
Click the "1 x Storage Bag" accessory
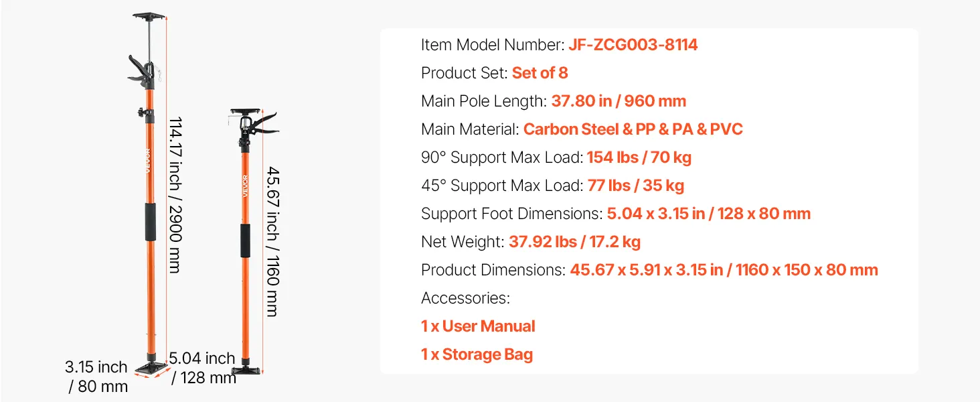(x=477, y=354)
